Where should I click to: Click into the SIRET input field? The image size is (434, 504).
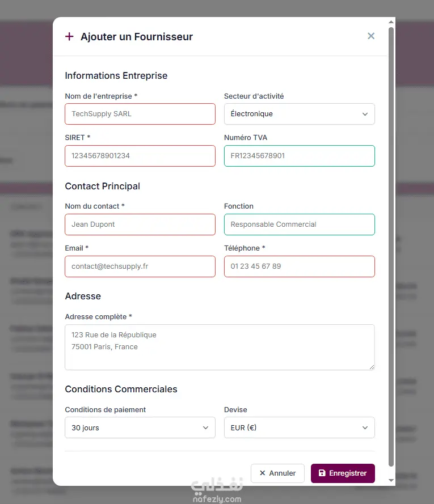pos(140,156)
